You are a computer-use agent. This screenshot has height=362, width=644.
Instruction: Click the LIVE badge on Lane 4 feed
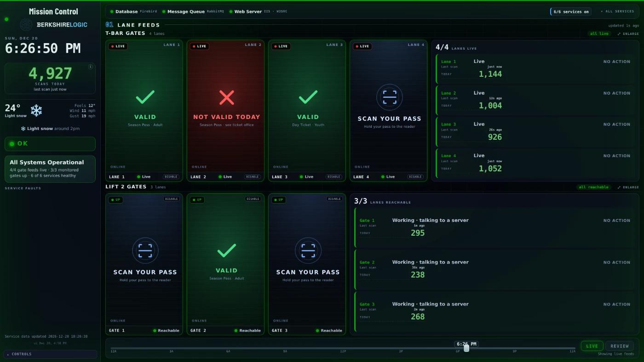(362, 46)
